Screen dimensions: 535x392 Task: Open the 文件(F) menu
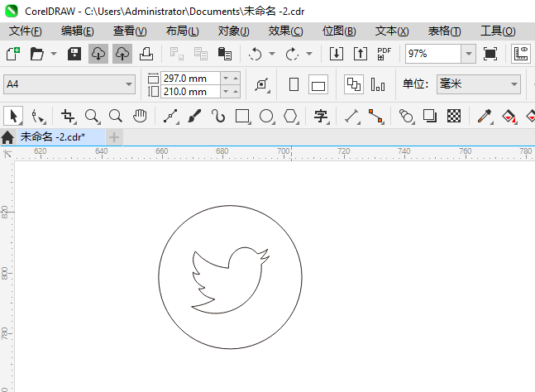pos(26,31)
